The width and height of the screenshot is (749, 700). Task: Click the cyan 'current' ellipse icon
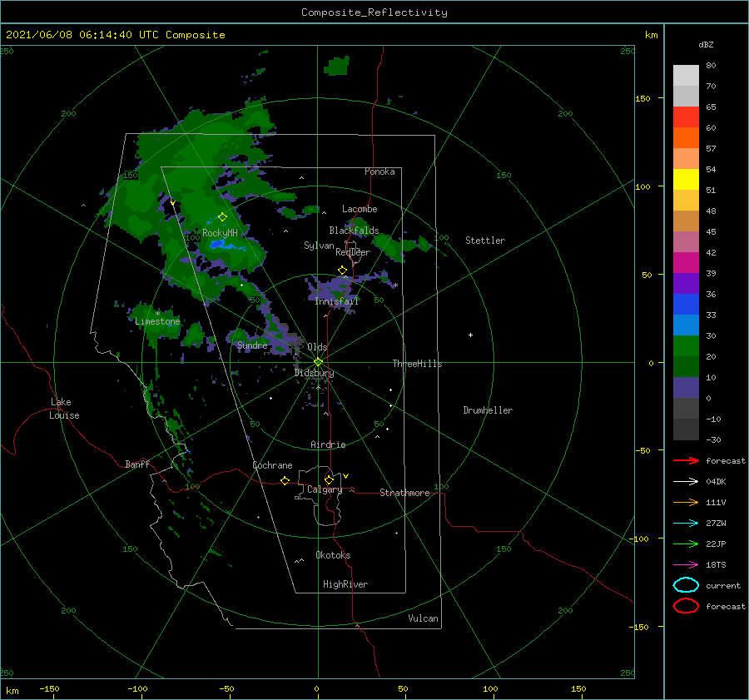686,585
